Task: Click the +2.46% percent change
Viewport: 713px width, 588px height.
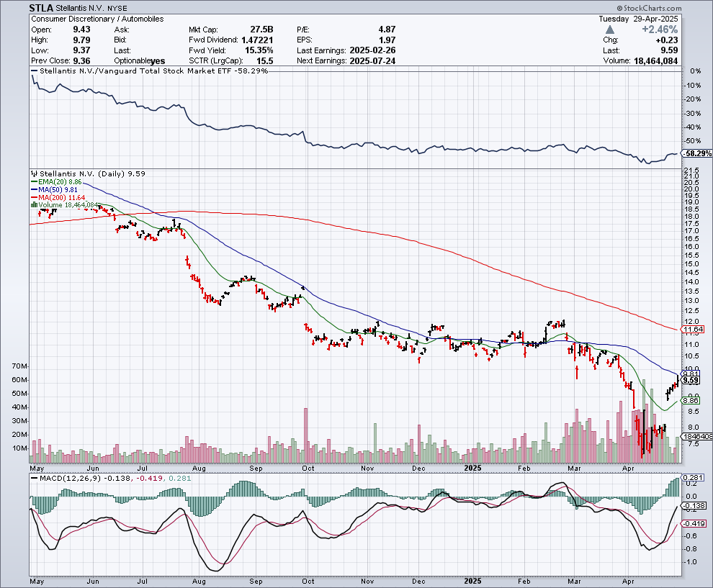Action: (660, 30)
